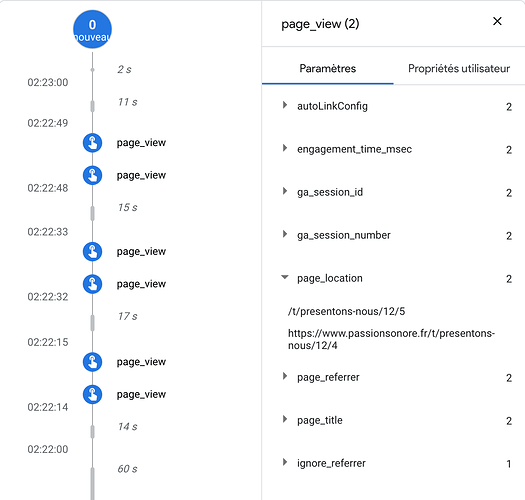Click the blue '0 nouveau' circle at top
This screenshot has height=500, width=525.
[92, 29]
